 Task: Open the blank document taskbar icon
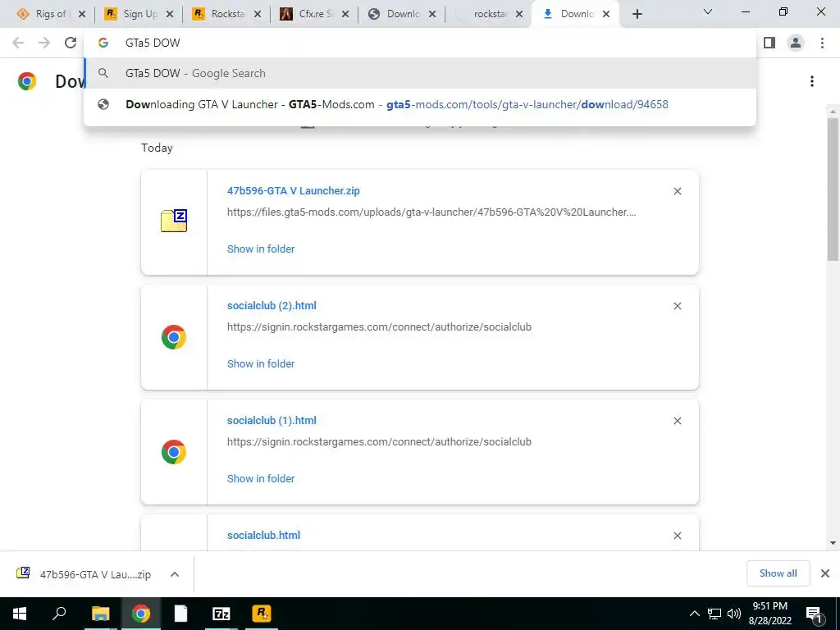(181, 614)
